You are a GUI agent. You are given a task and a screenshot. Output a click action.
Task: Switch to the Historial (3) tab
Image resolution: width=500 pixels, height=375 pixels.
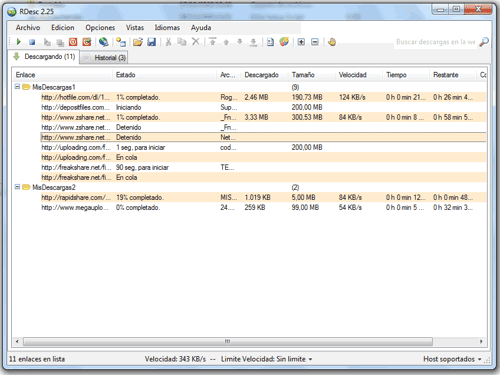tap(104, 58)
